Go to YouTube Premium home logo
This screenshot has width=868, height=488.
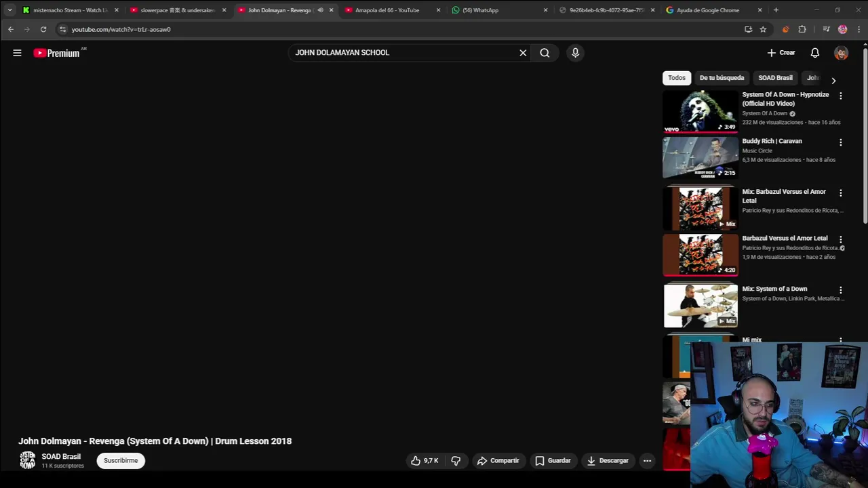(x=57, y=53)
